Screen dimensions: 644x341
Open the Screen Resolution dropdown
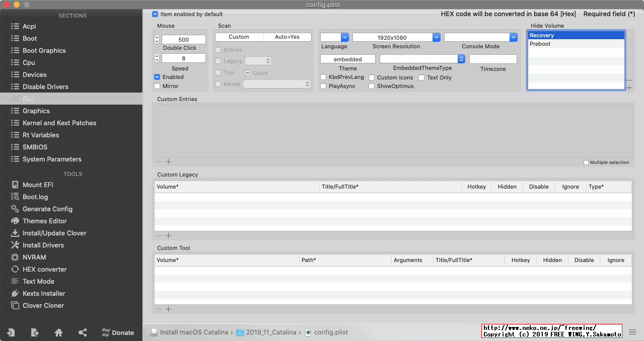[x=436, y=37]
